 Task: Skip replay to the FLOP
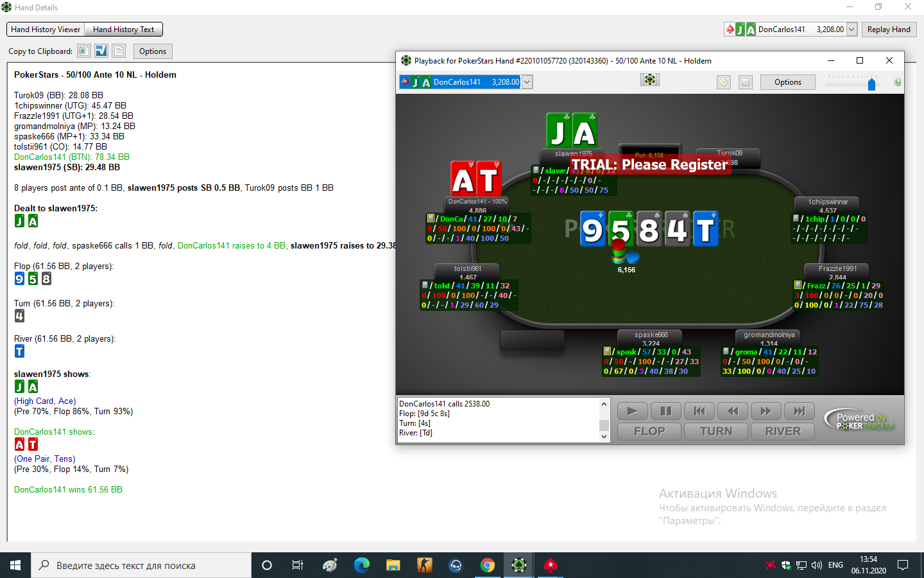tap(649, 432)
